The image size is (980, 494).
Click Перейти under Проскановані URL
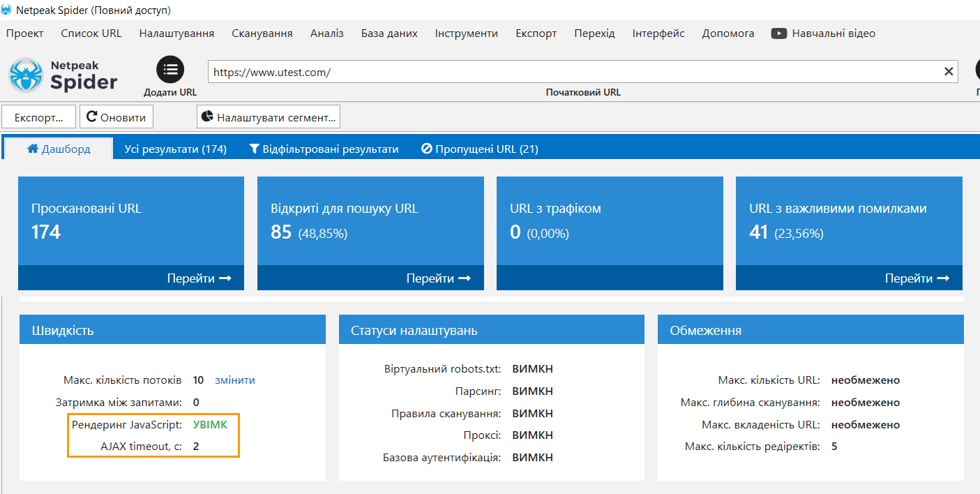pyautogui.click(x=199, y=278)
